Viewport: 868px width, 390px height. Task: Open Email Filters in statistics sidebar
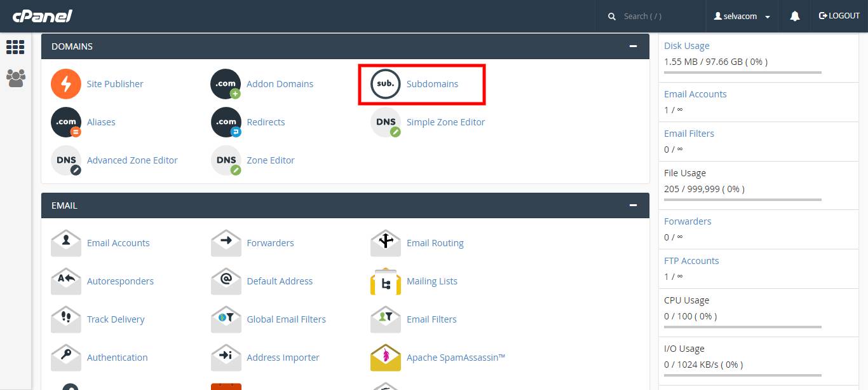[689, 134]
